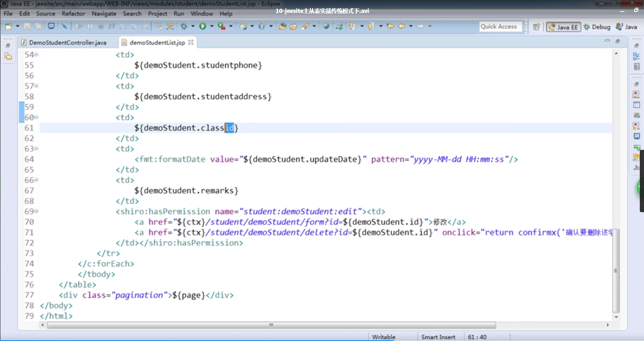
Task: Click the horizontal scrollbar thumb
Action: click(x=271, y=325)
